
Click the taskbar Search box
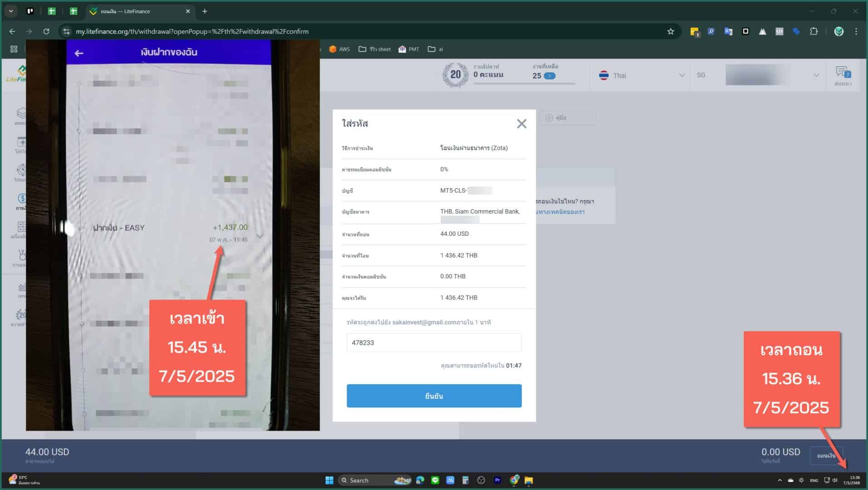pyautogui.click(x=375, y=480)
